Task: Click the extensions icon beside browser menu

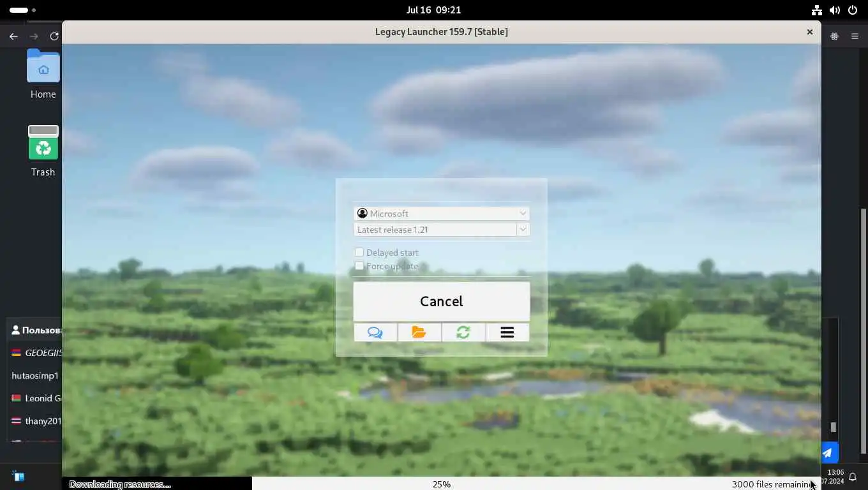Action: [x=834, y=36]
